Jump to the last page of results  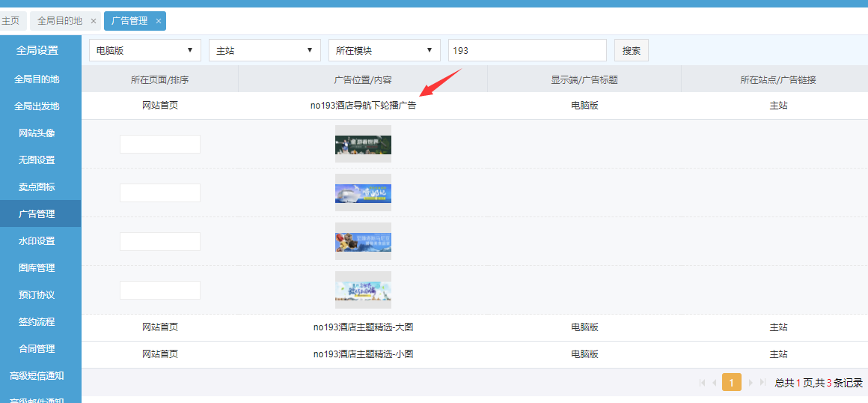click(762, 383)
